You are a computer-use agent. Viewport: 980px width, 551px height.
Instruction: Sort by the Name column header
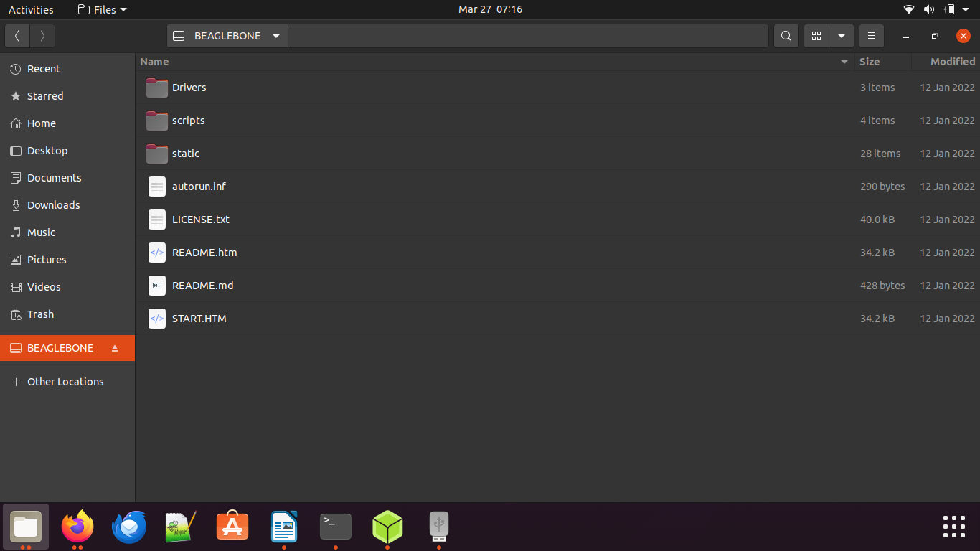(494, 62)
